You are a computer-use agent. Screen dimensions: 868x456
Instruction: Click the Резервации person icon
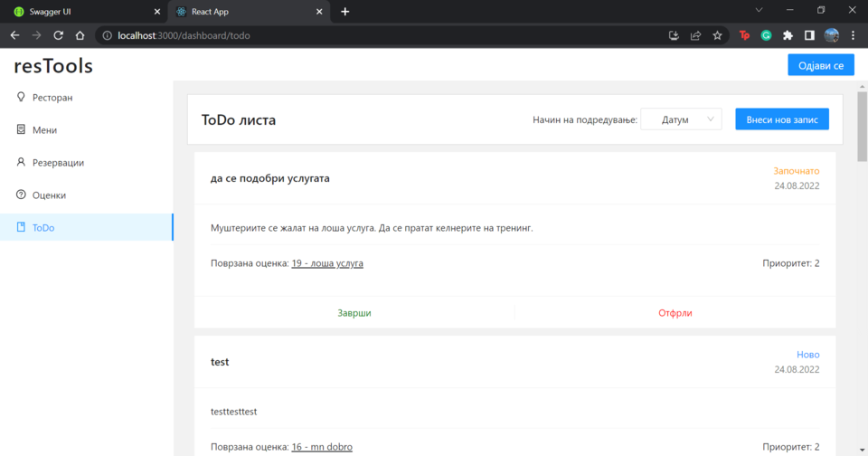coord(21,162)
